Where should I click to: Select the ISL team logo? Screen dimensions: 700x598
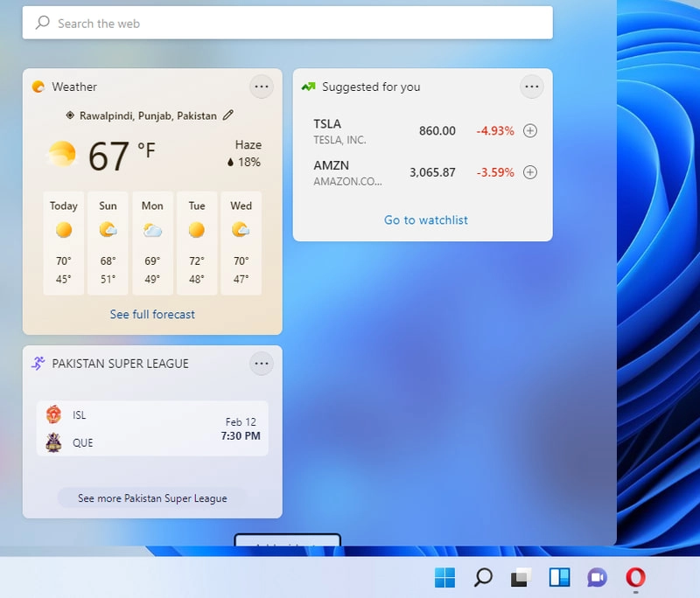point(54,414)
